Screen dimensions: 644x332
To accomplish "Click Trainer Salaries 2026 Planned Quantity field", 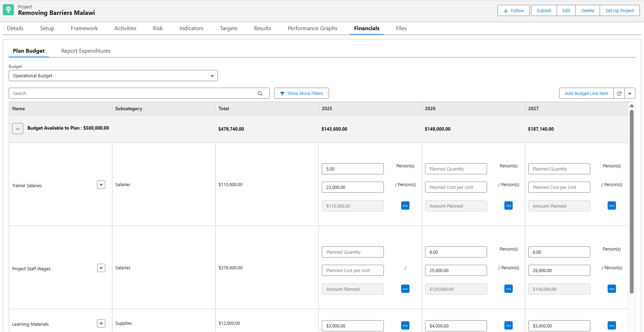I will [x=456, y=169].
